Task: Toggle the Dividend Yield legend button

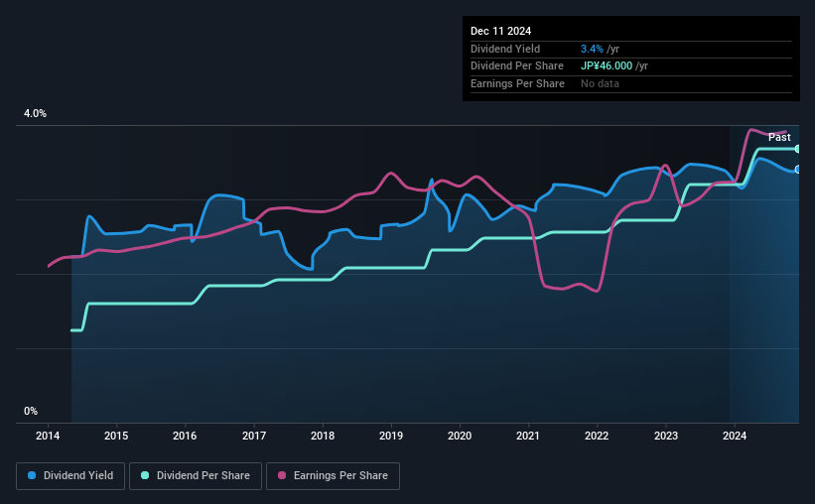Action: click(70, 476)
